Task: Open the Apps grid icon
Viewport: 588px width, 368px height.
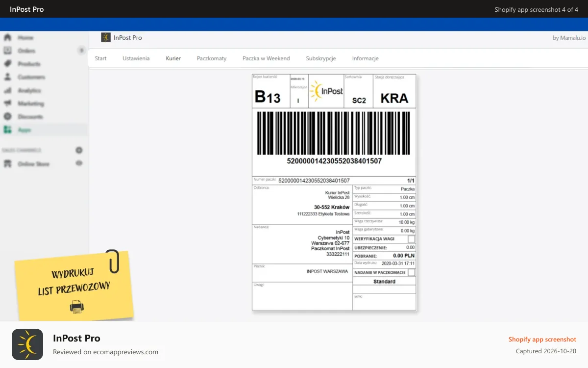Action: [7, 130]
